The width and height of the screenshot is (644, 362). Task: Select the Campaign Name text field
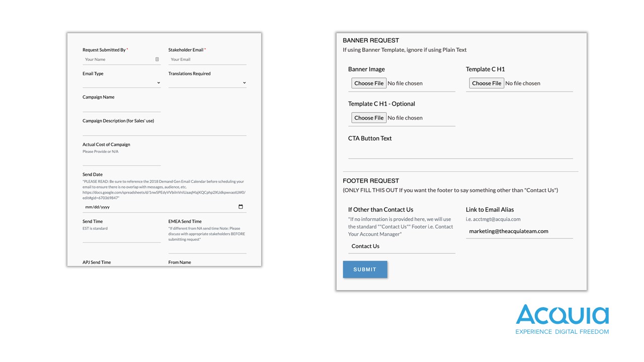pyautogui.click(x=121, y=106)
